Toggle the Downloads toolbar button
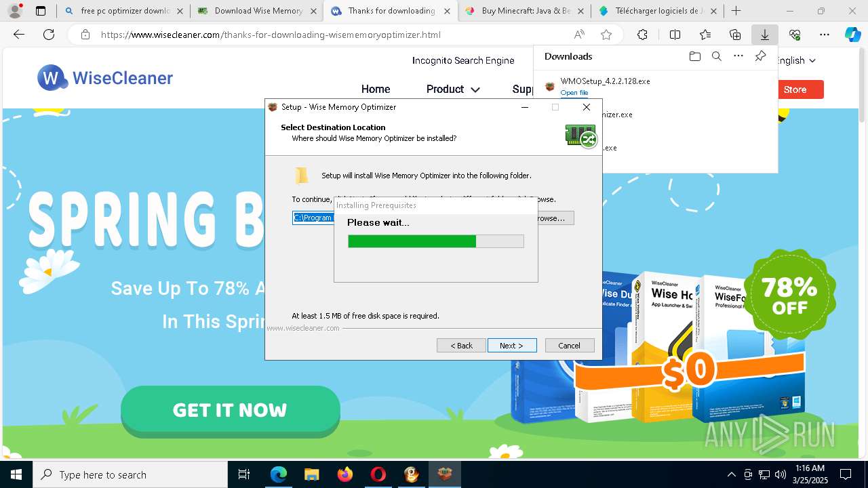Image resolution: width=868 pixels, height=488 pixels. pos(765,35)
